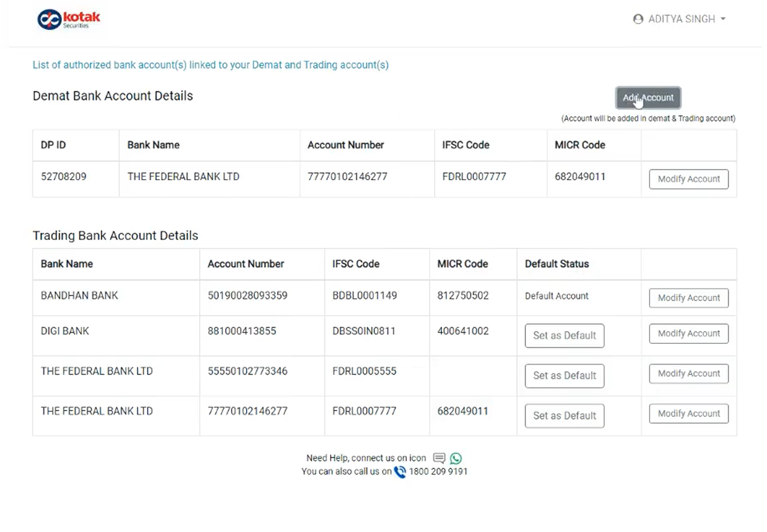Click Demat table IFSC code FDRL0007777
The height and width of the screenshot is (532, 767).
click(x=474, y=176)
